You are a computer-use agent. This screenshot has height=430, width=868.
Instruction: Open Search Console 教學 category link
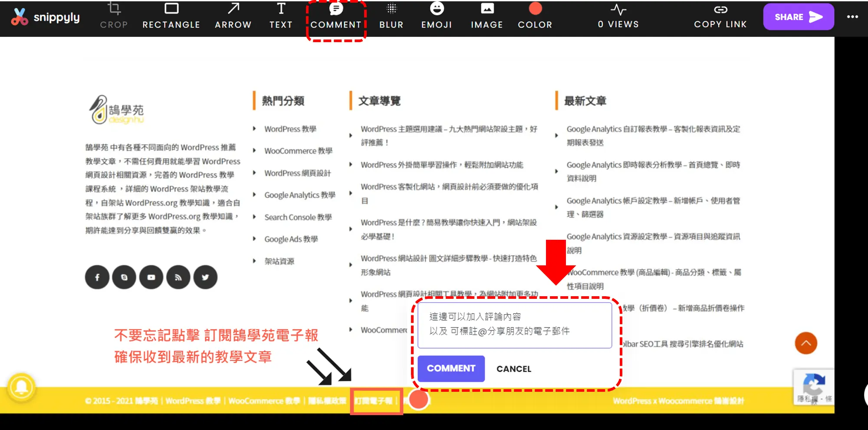click(x=298, y=217)
